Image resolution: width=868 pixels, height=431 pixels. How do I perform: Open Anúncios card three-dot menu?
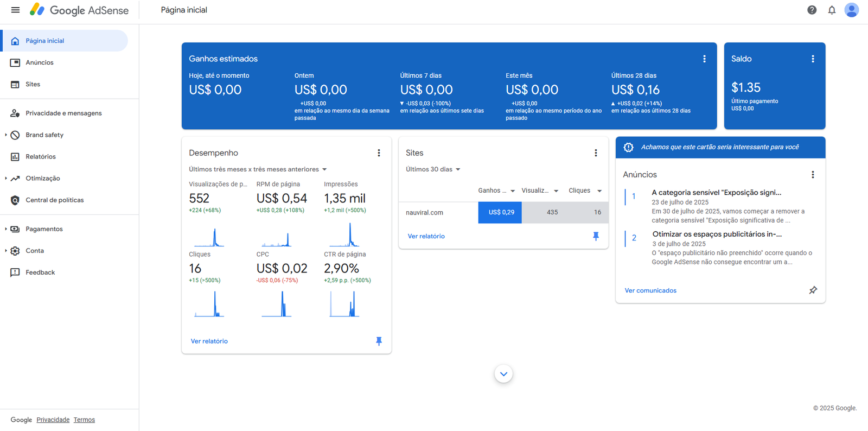813,175
